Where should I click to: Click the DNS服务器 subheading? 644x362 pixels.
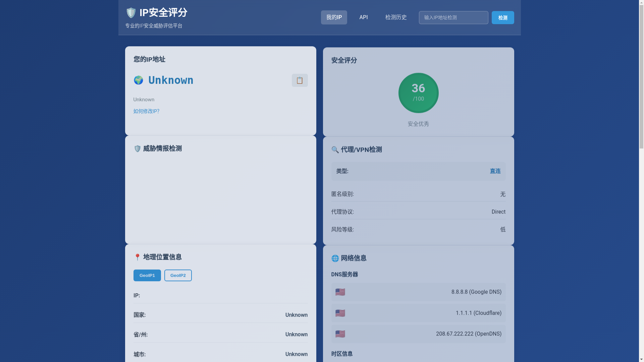pyautogui.click(x=344, y=275)
